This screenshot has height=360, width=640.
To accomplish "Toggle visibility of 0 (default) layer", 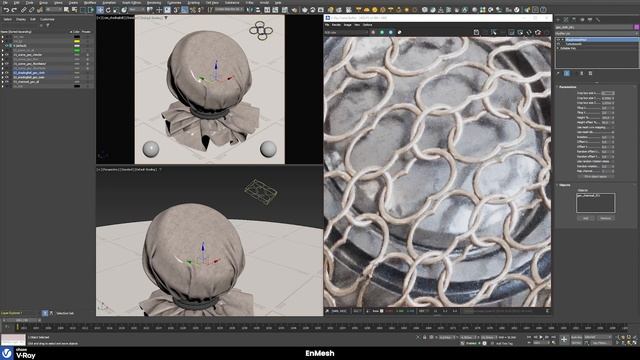I will point(7,46).
